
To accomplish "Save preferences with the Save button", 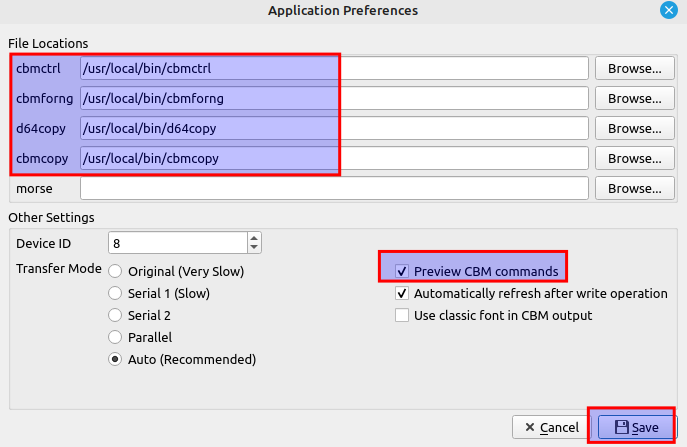I will click(635, 427).
